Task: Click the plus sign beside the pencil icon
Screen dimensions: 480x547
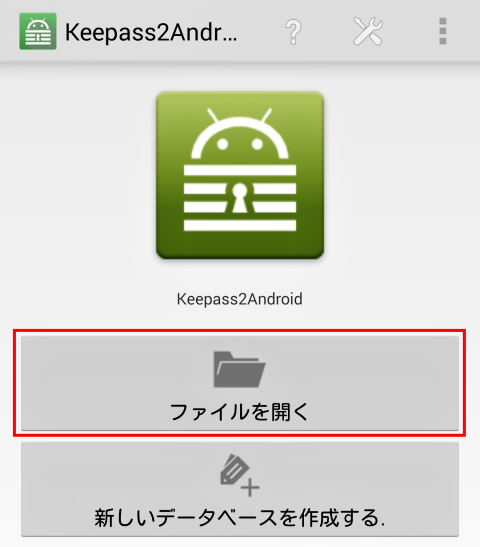Action: (250, 487)
